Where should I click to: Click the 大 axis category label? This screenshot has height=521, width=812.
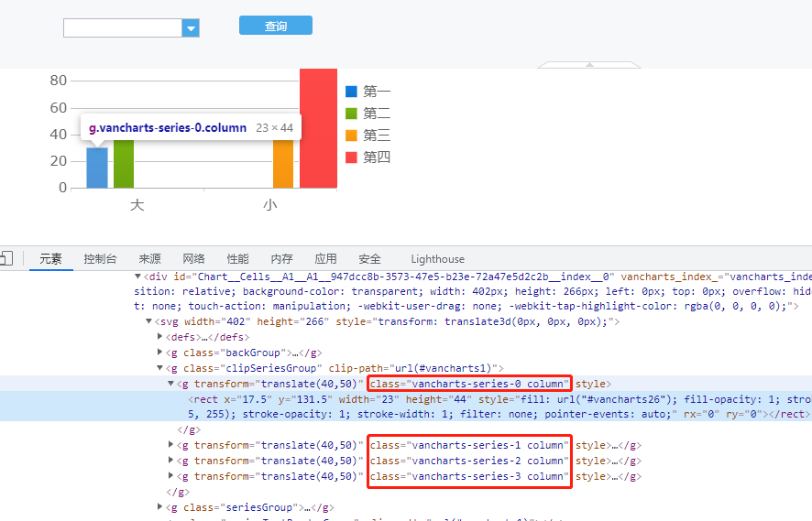pos(137,205)
